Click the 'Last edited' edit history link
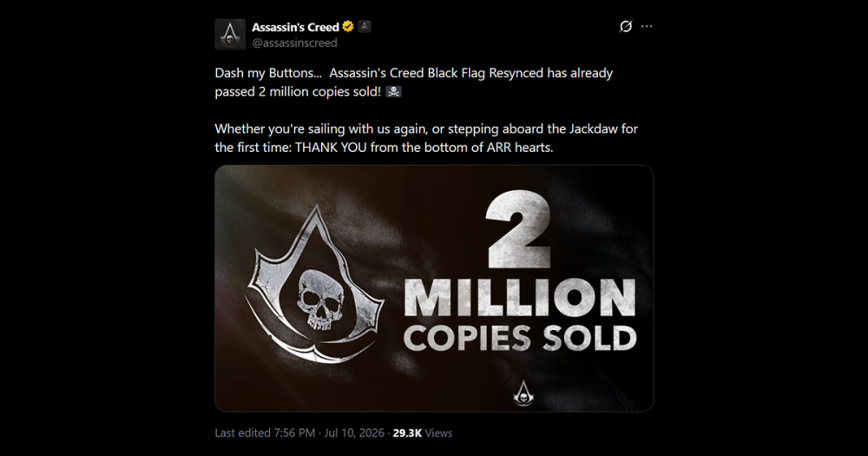This screenshot has width=868, height=456. (x=242, y=433)
